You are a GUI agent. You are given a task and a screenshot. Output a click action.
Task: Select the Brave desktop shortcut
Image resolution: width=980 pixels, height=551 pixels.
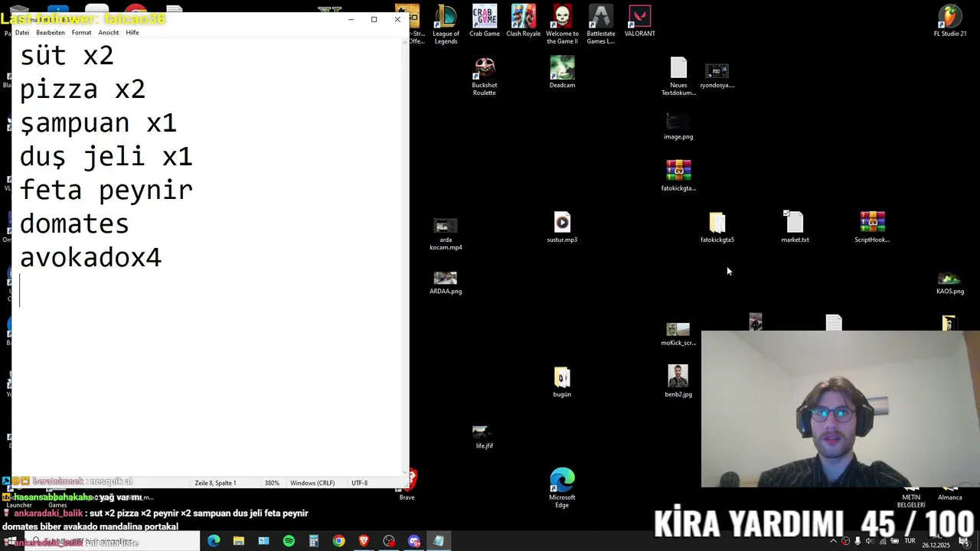407,485
